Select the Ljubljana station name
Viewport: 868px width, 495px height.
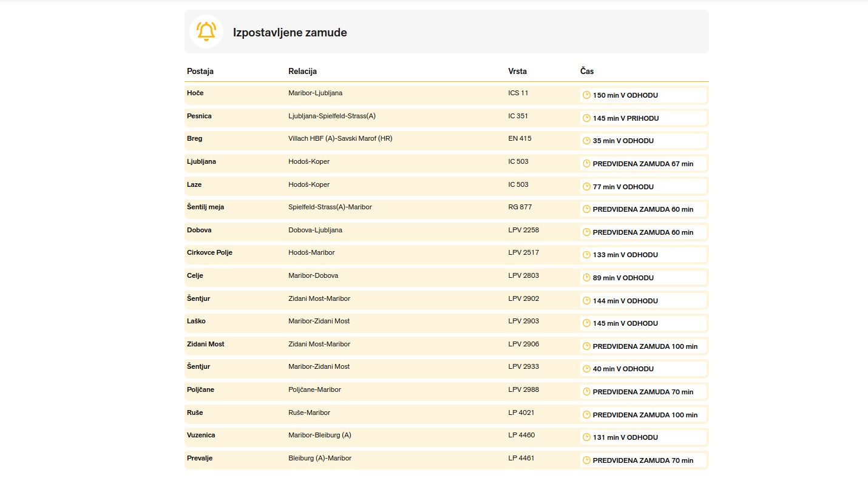(x=202, y=162)
